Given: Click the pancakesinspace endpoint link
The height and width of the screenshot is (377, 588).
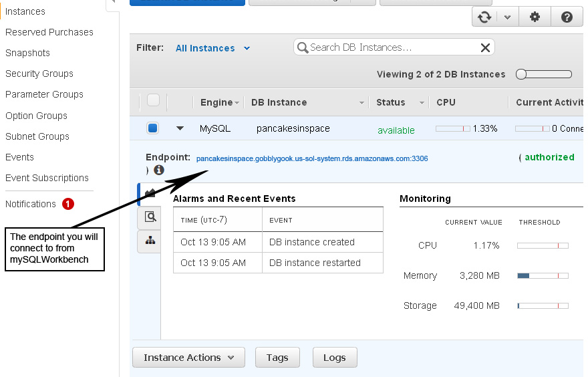Looking at the screenshot, I should pyautogui.click(x=312, y=158).
